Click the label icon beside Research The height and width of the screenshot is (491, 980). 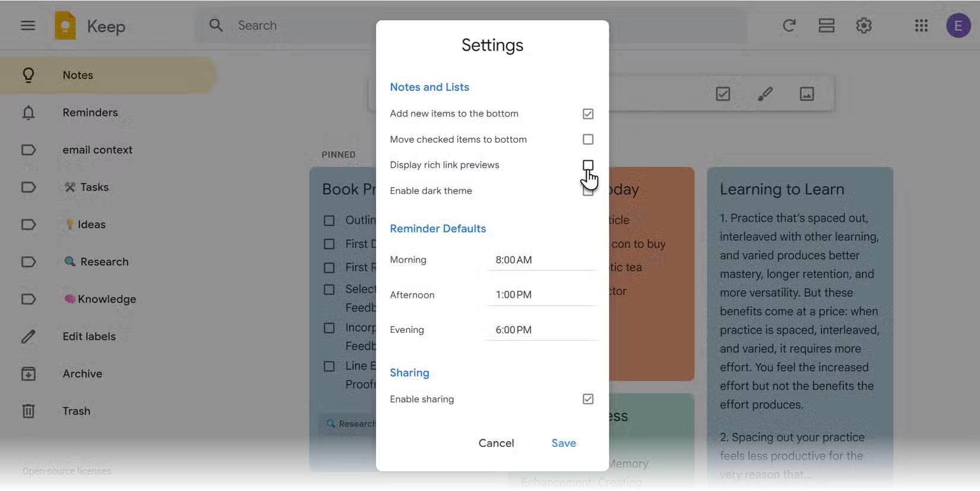coord(29,262)
